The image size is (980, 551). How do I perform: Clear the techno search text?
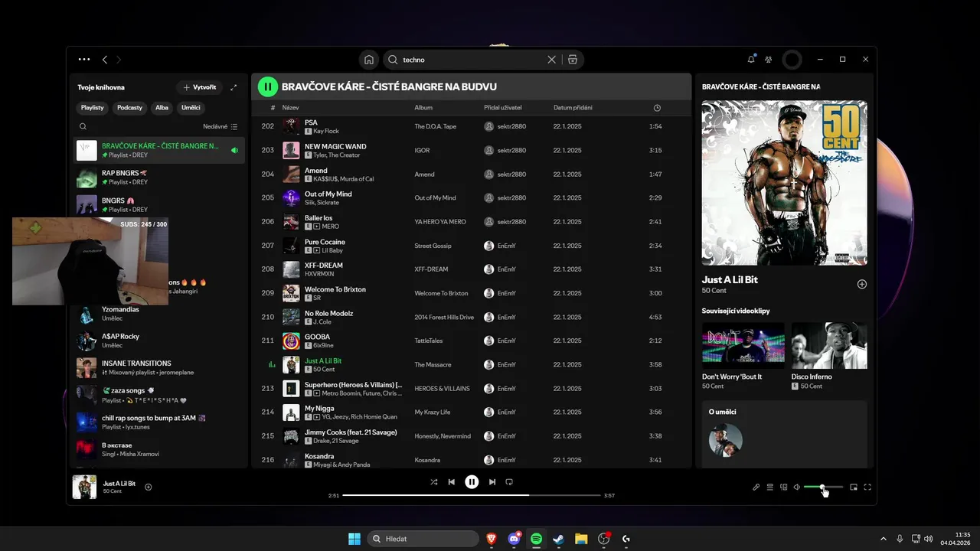(x=551, y=60)
